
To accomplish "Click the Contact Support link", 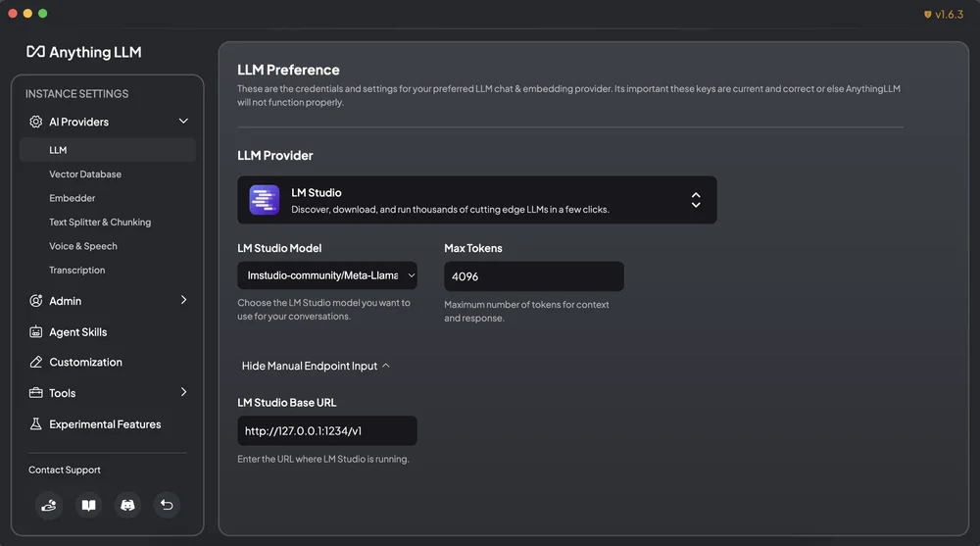I will (x=65, y=470).
